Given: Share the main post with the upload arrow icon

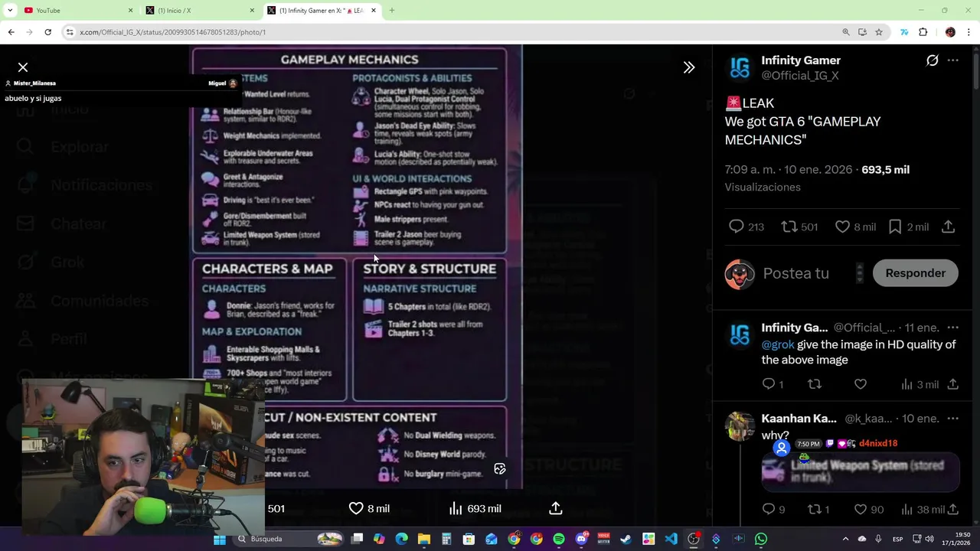Looking at the screenshot, I should click(948, 227).
